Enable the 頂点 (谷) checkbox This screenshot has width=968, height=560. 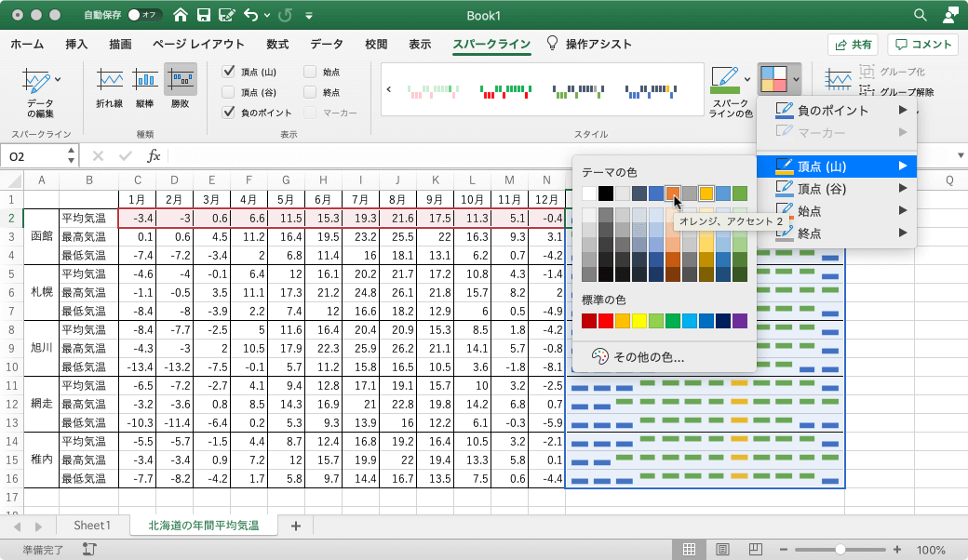pos(228,92)
